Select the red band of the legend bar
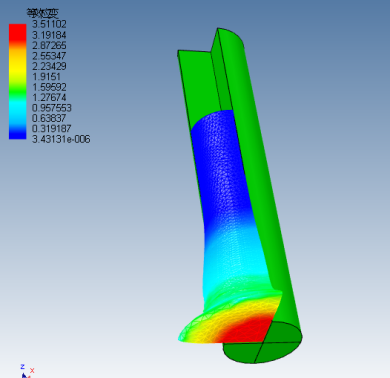This screenshot has width=390, height=378. [x=17, y=32]
